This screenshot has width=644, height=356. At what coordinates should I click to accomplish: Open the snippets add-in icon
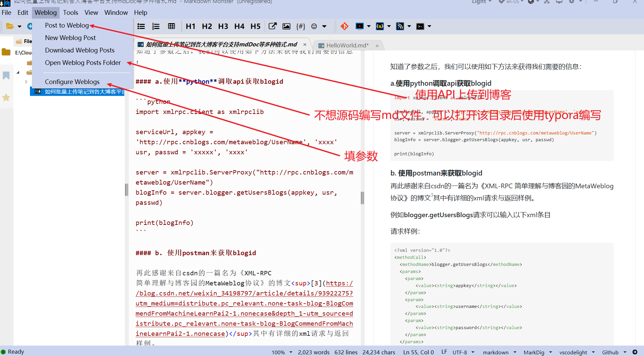[380, 26]
